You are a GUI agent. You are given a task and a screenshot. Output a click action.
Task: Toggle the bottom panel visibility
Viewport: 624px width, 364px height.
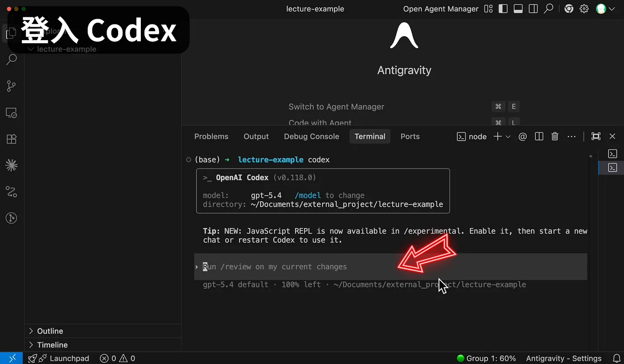tap(518, 9)
